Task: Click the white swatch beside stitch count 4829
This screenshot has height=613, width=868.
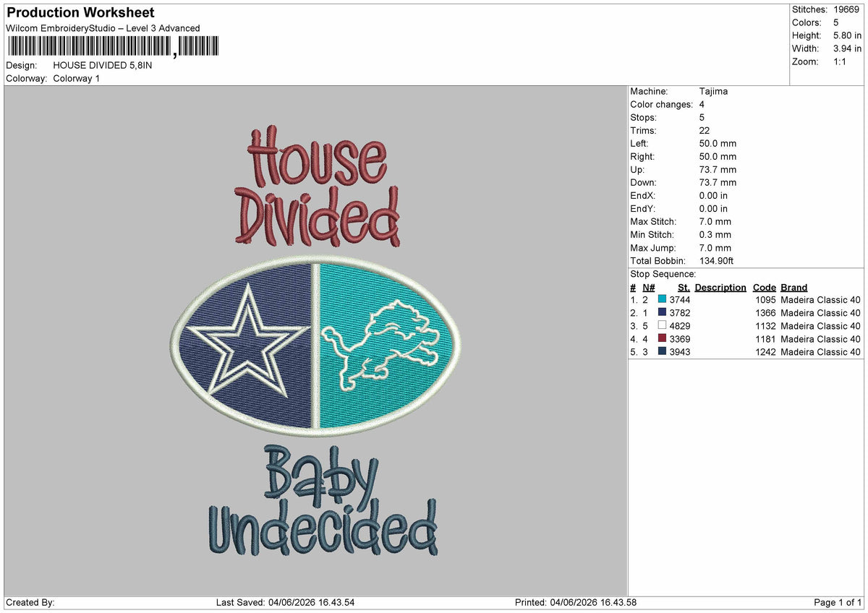Action: (662, 326)
